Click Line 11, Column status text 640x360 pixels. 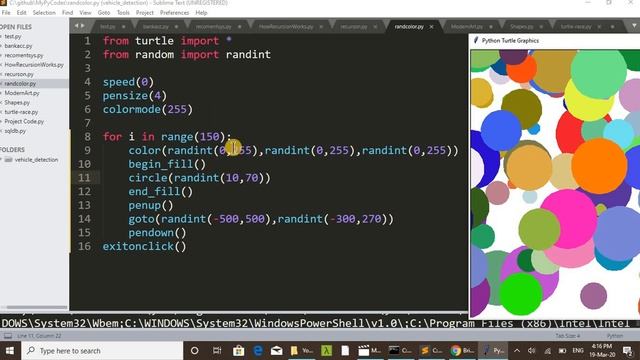point(39,336)
